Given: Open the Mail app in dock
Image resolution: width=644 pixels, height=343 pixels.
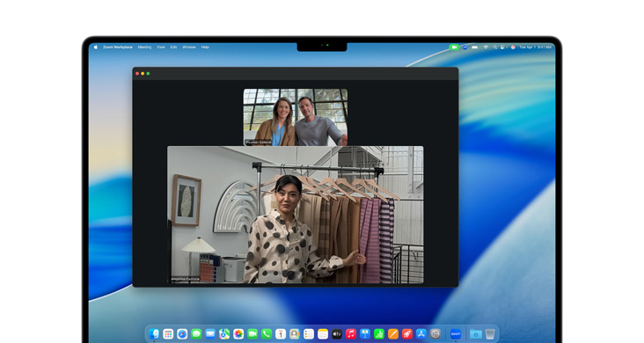Looking at the screenshot, I should pos(210,334).
